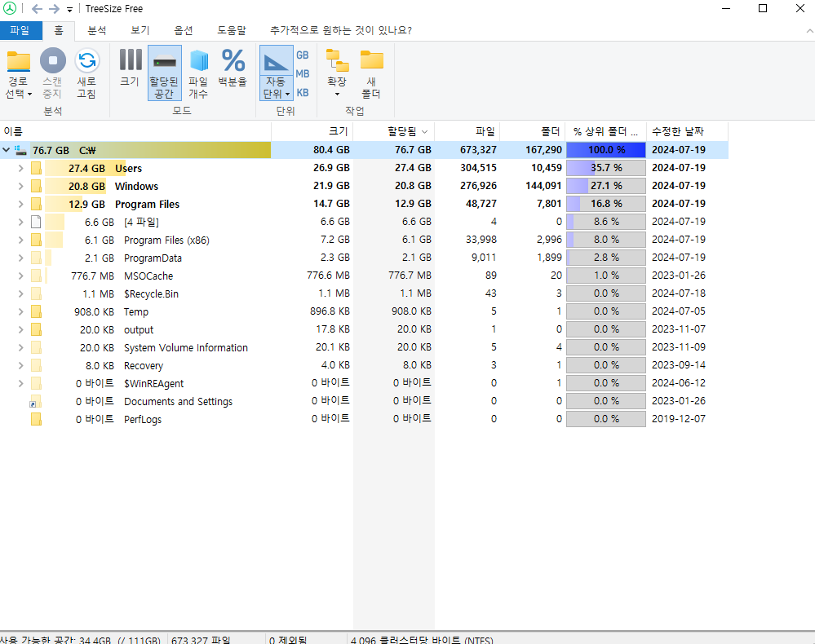
Task: Click the Program Files 16.8 % bar
Action: click(x=605, y=204)
